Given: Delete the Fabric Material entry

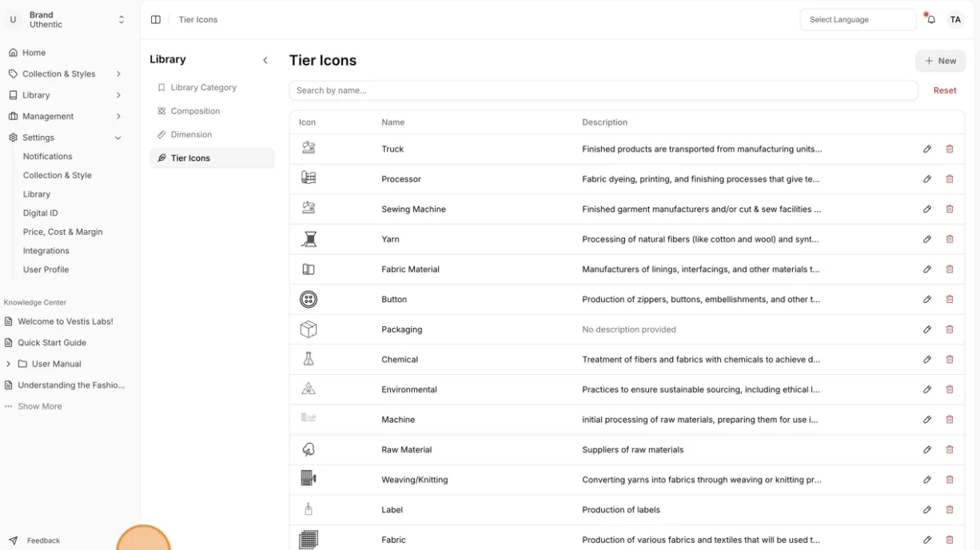Looking at the screenshot, I should click(x=950, y=269).
